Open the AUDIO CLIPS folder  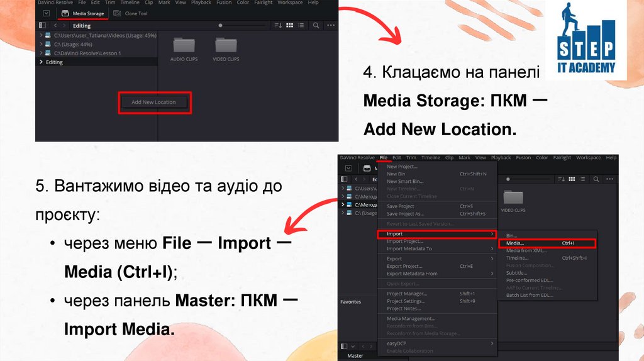tap(184, 49)
